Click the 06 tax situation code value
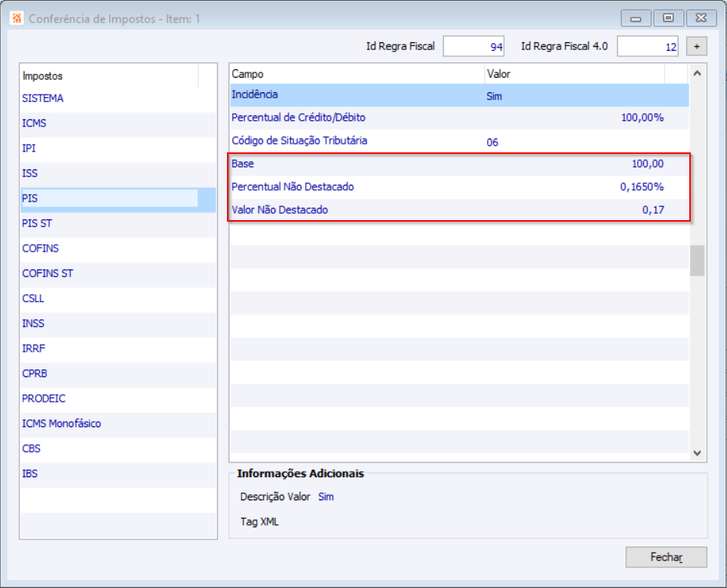The height and width of the screenshot is (588, 727). [x=492, y=142]
